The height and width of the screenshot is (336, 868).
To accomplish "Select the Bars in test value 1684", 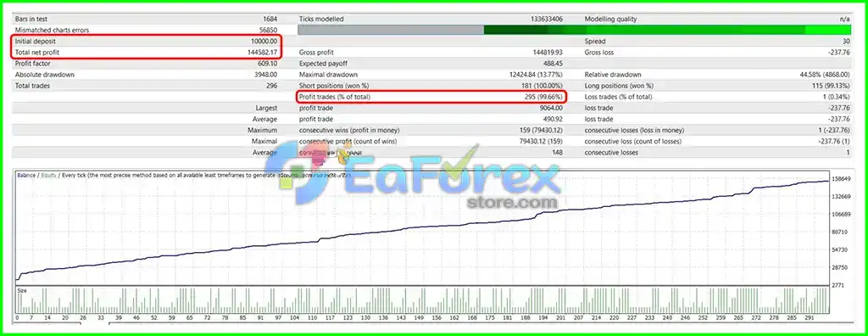I will click(x=270, y=19).
